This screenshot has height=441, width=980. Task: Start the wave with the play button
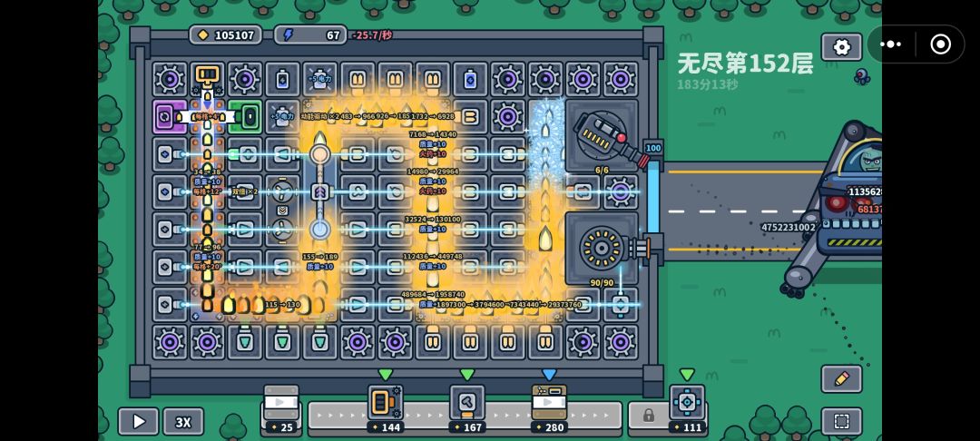click(x=138, y=422)
